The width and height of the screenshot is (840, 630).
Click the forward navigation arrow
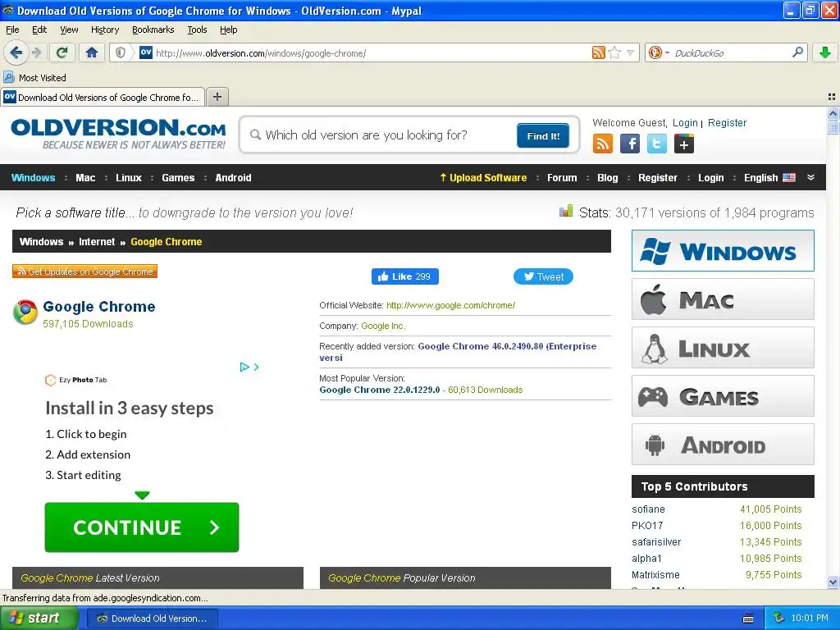36,52
